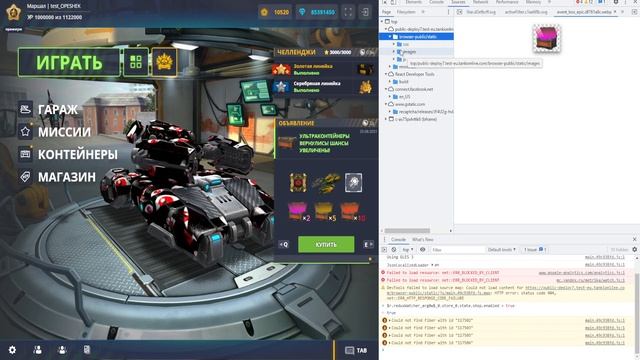This screenshot has width=640, height=360.
Task: Show previous offer with Q arrow
Action: (284, 244)
